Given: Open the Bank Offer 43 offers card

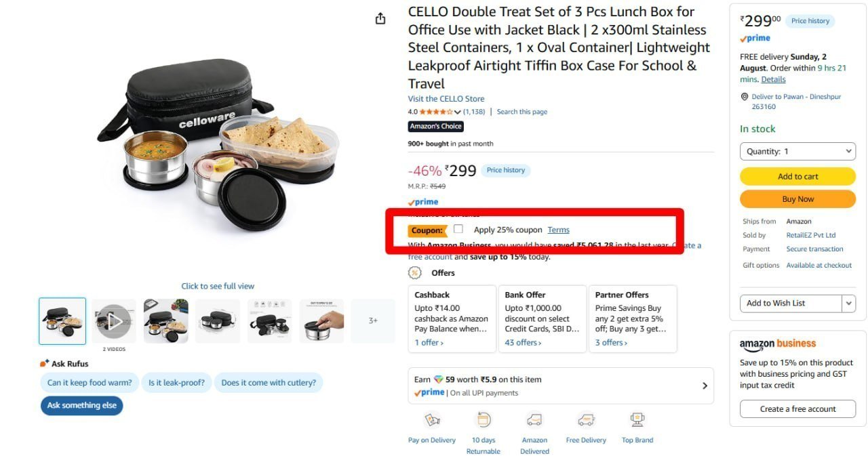Looking at the screenshot, I should [542, 319].
